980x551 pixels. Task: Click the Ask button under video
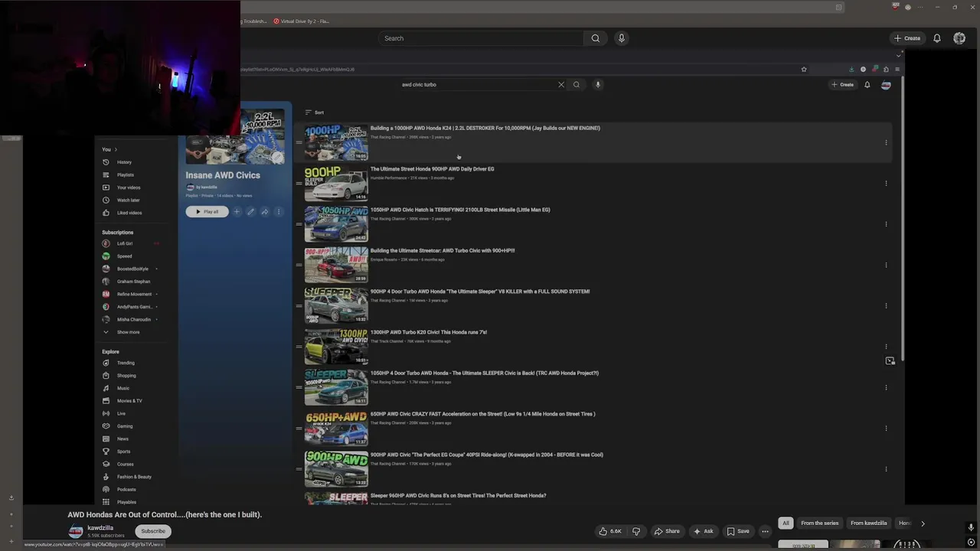(x=703, y=531)
